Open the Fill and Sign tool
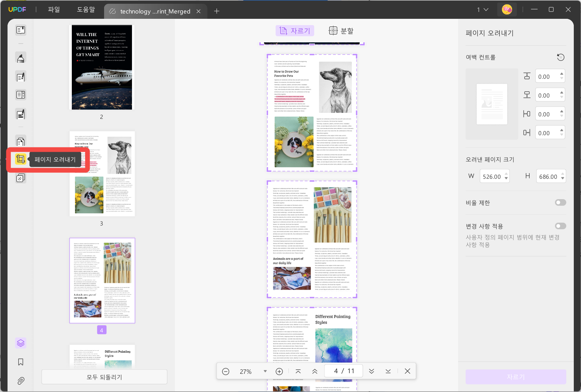The image size is (581, 392). coord(21,114)
